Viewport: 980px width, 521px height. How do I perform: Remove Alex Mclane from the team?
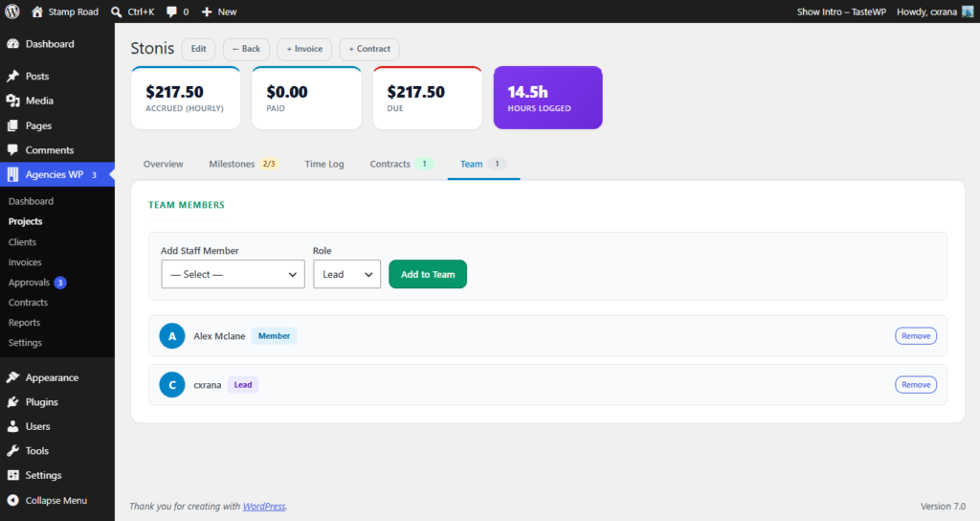[916, 336]
